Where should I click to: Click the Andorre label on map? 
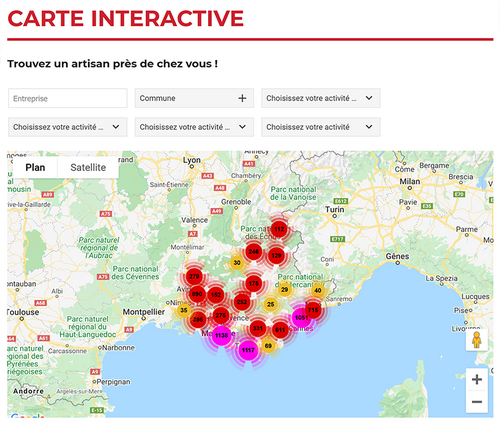[29, 391]
